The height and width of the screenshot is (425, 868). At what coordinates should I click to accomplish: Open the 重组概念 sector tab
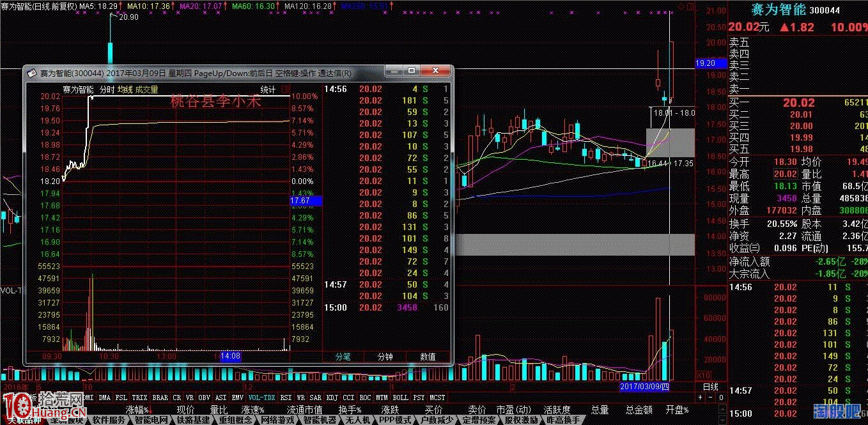tap(236, 421)
